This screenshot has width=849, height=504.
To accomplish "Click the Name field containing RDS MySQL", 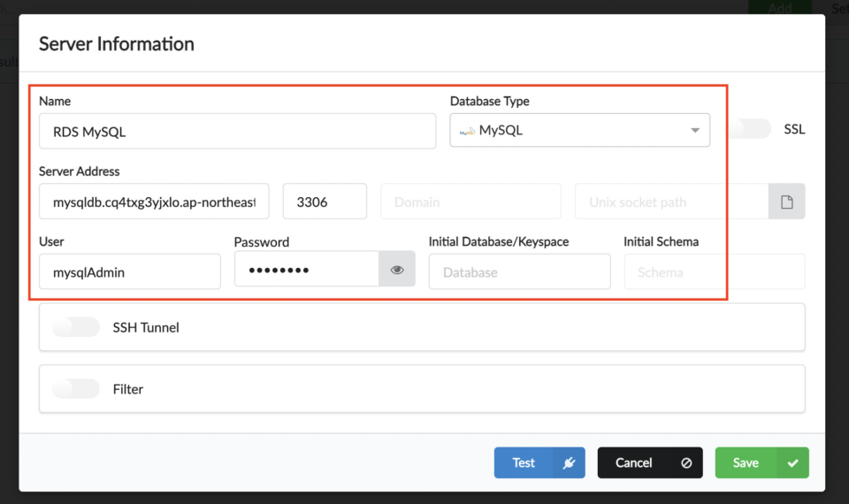I will tap(237, 131).
